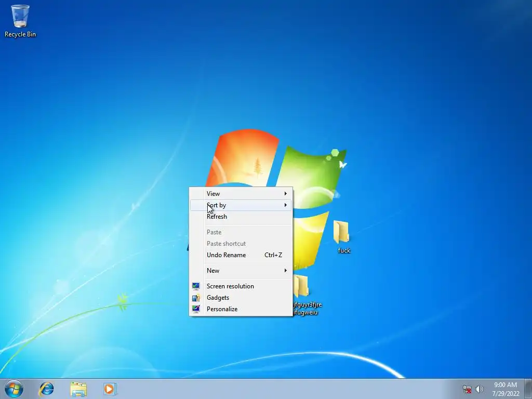Select Undo Rename from the menu

[241, 255]
